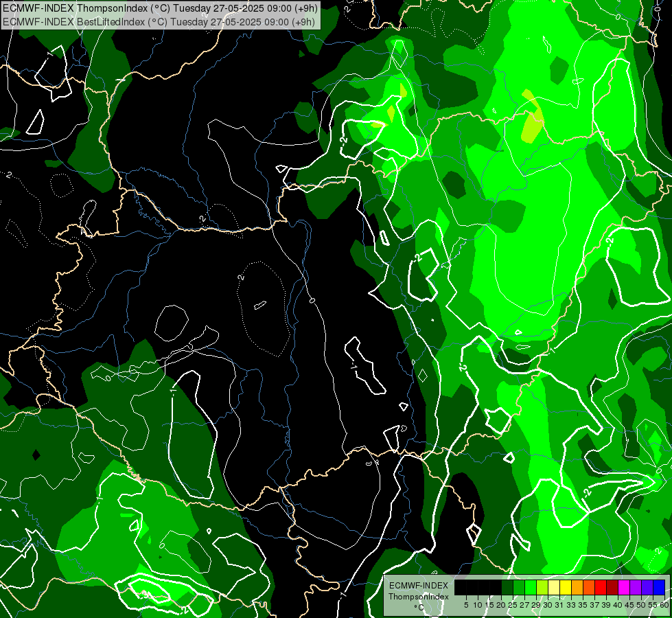
Task: Select the blue 55–60 legend swatch
Action: tap(659, 587)
